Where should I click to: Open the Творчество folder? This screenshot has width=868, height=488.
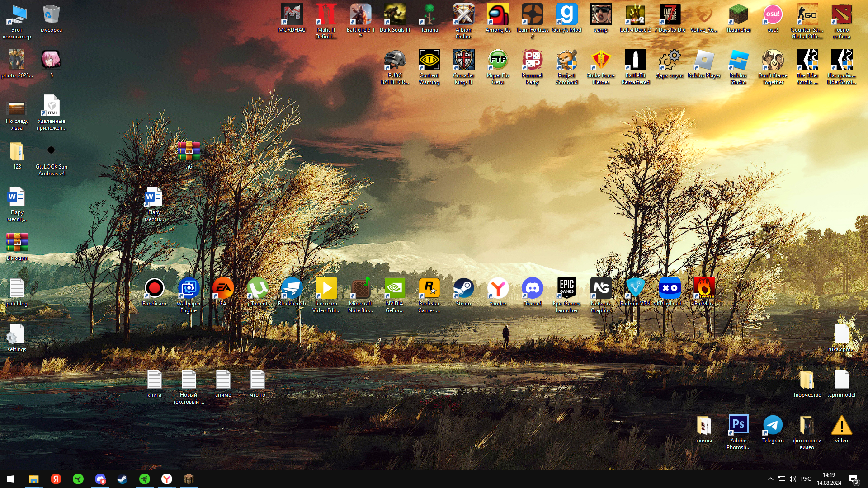click(807, 384)
